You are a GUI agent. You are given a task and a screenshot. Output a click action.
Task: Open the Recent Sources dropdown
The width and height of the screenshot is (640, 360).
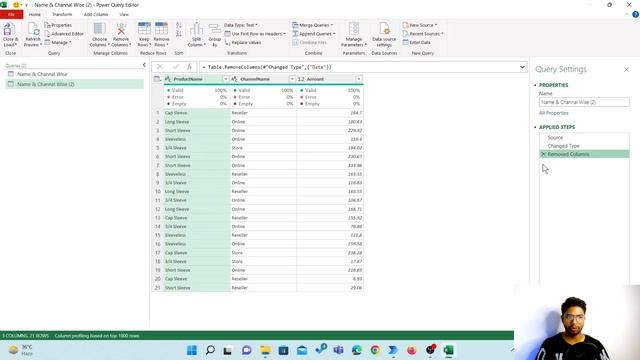423,34
